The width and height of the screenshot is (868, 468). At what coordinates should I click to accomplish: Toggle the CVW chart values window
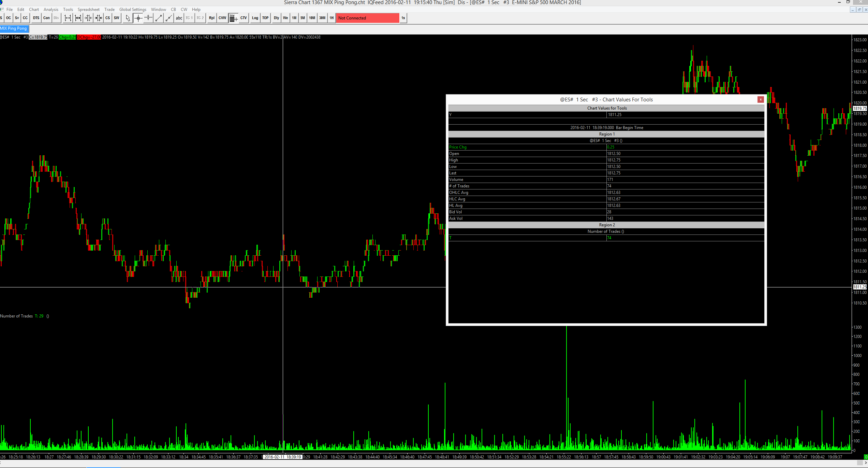222,18
